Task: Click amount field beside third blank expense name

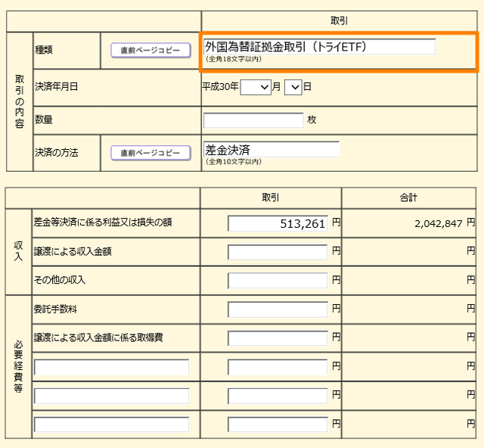Action: [x=278, y=425]
